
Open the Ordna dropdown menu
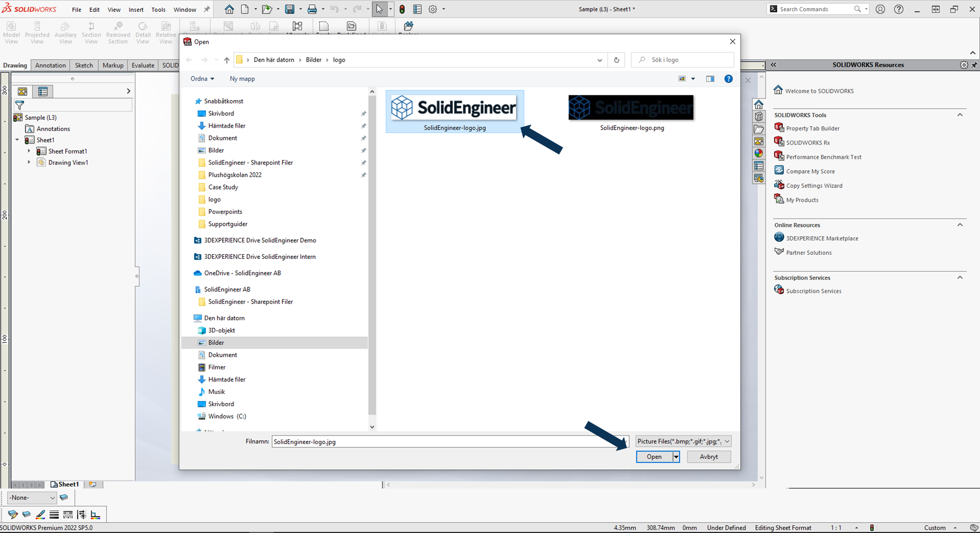202,79
